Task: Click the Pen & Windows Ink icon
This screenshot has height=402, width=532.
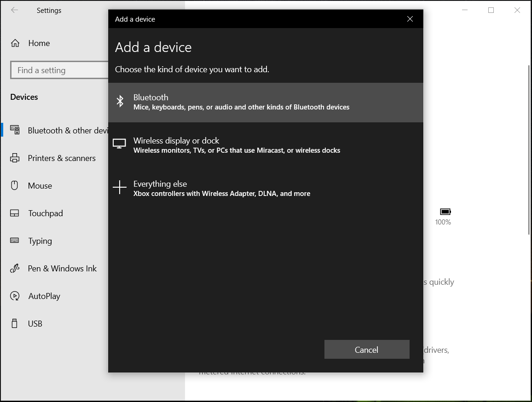Action: click(15, 269)
